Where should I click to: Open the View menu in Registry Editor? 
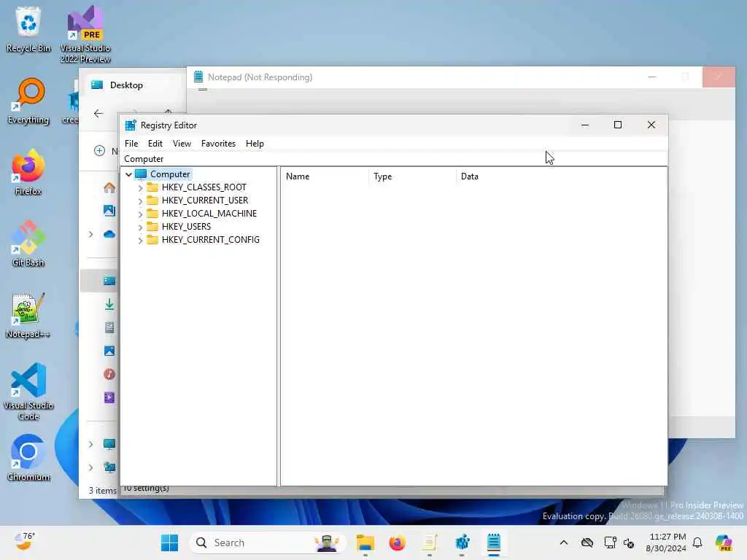(x=182, y=144)
